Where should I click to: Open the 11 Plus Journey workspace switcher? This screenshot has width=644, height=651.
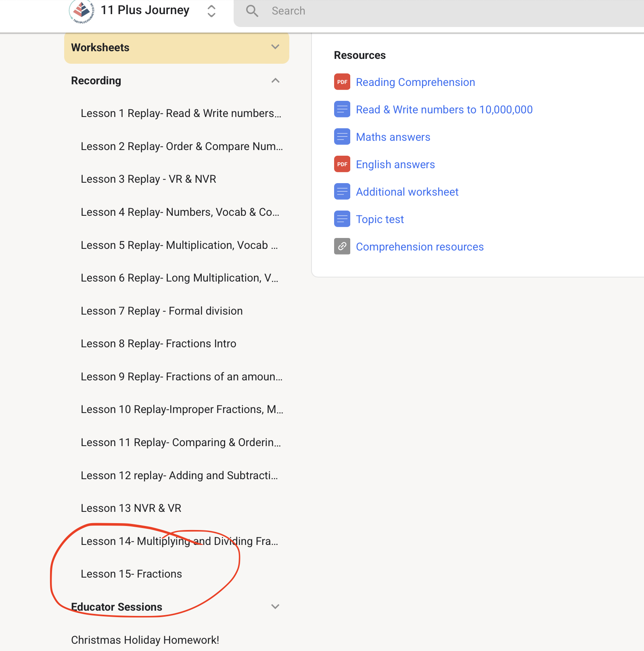[x=211, y=11]
